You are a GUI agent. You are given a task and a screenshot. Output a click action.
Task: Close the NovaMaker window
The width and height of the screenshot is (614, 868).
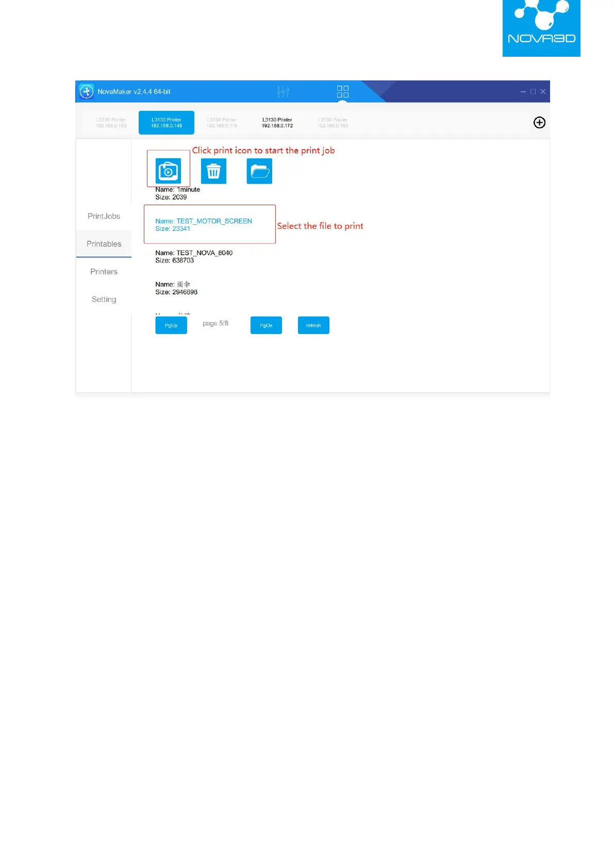(x=543, y=92)
